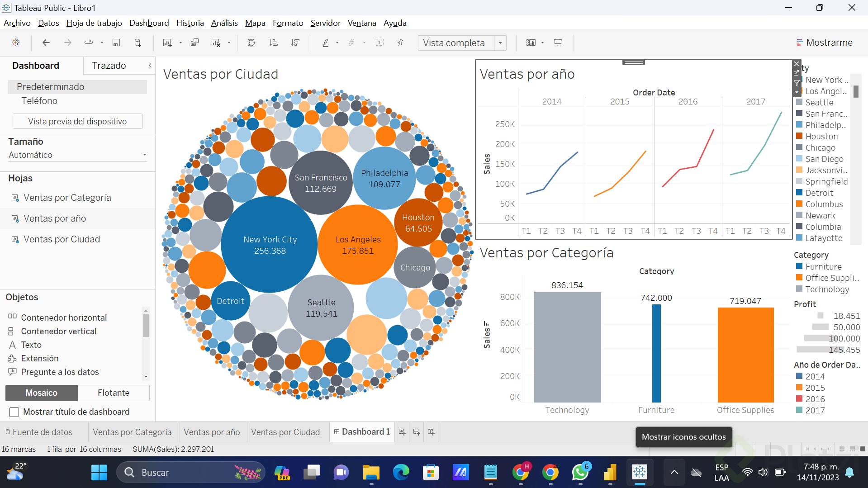The height and width of the screenshot is (488, 868).
Task: Open the Archivo menu
Action: (x=17, y=23)
